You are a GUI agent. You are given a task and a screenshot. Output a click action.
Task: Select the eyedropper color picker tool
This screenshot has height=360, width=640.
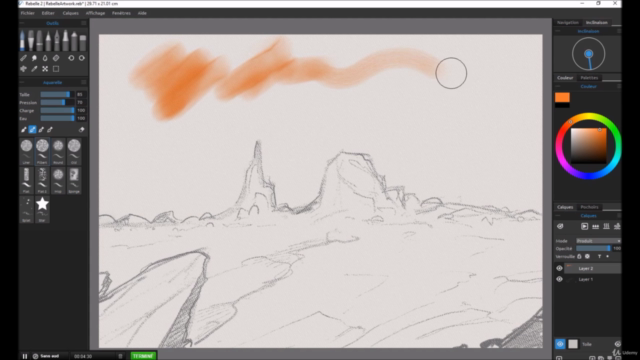pos(34,69)
